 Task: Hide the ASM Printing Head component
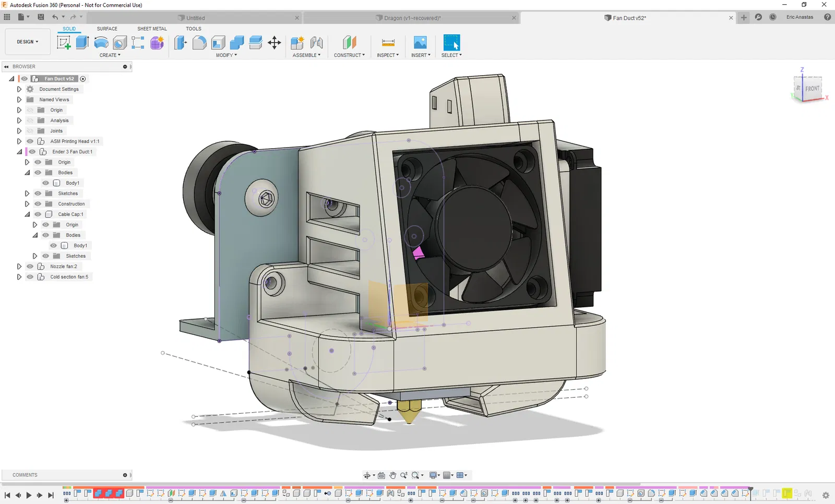[30, 141]
